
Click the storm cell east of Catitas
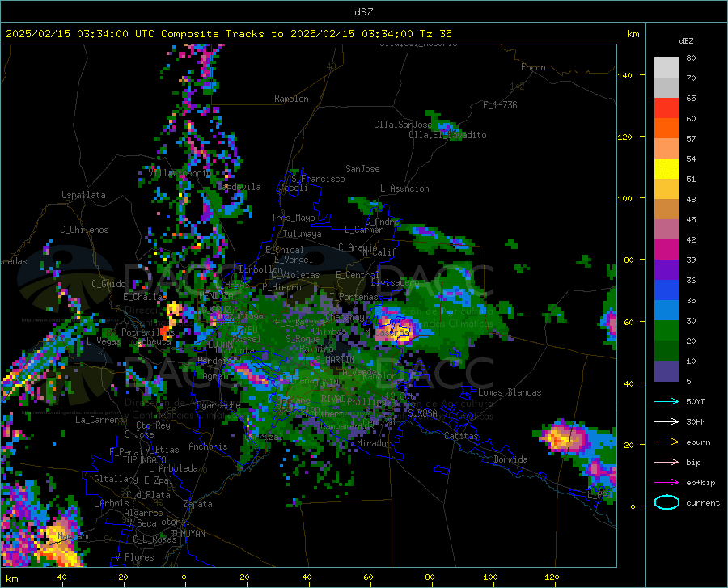tap(563, 438)
